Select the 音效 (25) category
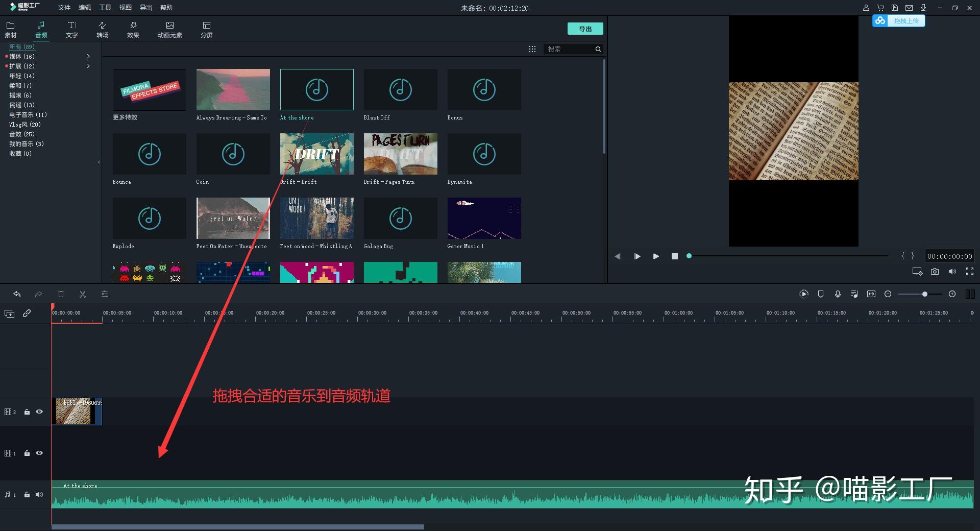This screenshot has width=980, height=531. [x=22, y=134]
